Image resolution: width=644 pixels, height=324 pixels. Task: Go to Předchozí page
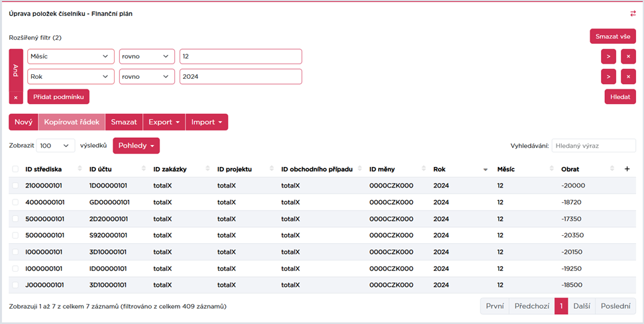(x=532, y=306)
